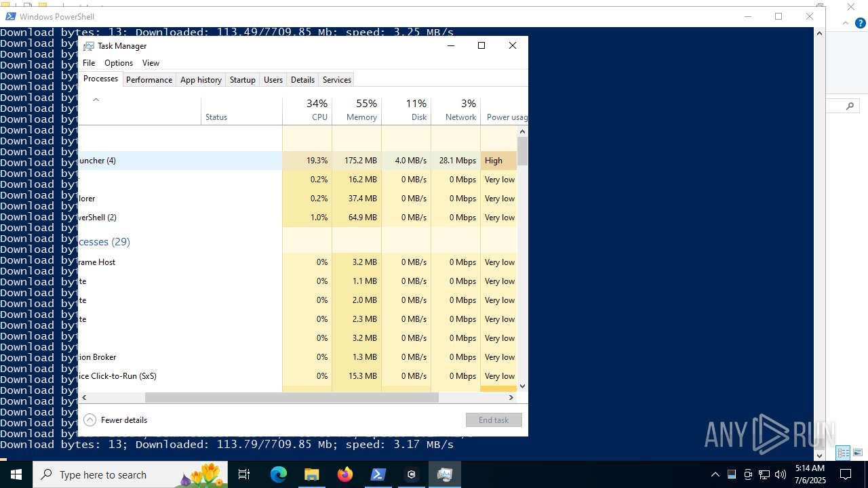Sort by Power usage column header
Image resolution: width=868 pixels, height=488 pixels.
pyautogui.click(x=504, y=110)
